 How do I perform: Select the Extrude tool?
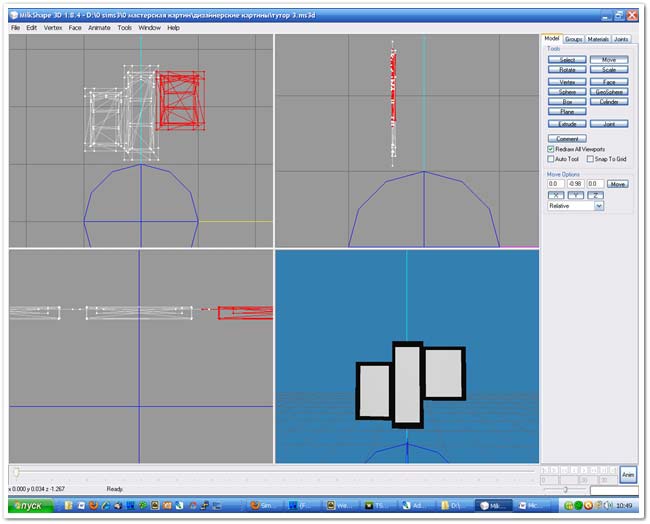coord(566,124)
